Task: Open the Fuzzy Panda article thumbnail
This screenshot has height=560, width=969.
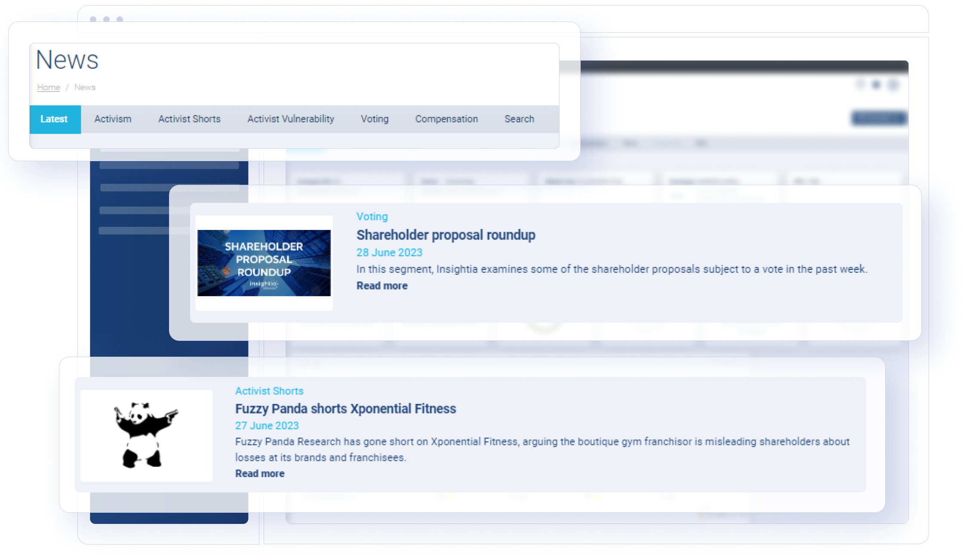Action: [146, 435]
